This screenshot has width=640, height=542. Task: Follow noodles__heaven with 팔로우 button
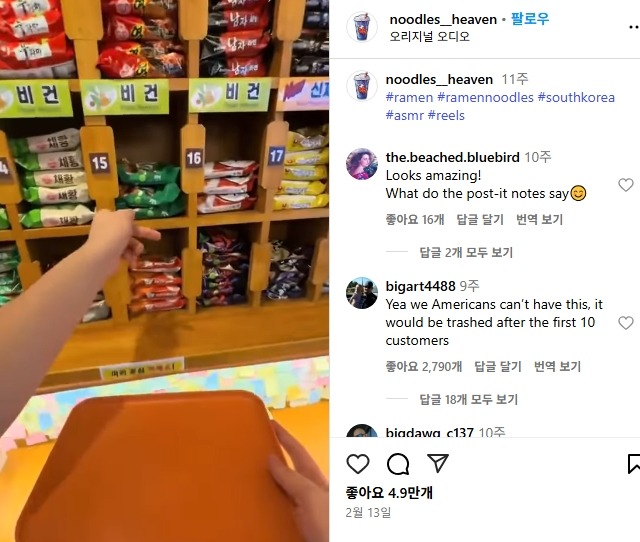pos(530,19)
